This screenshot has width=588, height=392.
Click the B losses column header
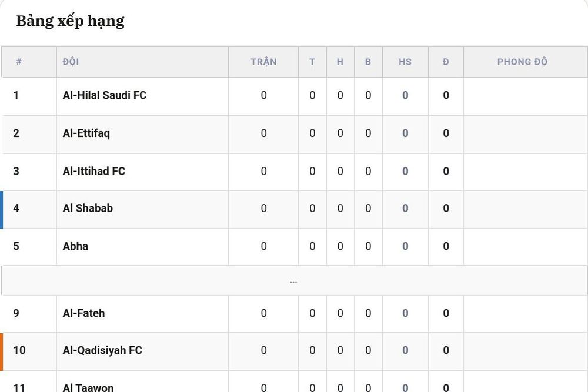pyautogui.click(x=368, y=62)
